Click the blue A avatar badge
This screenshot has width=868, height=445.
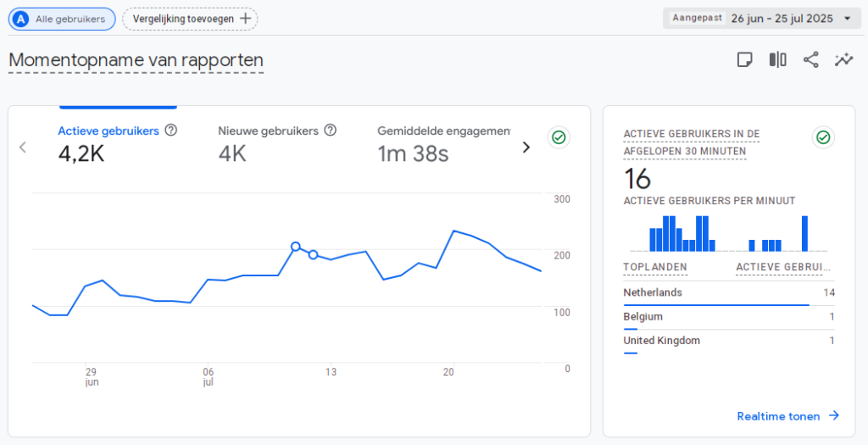point(21,19)
